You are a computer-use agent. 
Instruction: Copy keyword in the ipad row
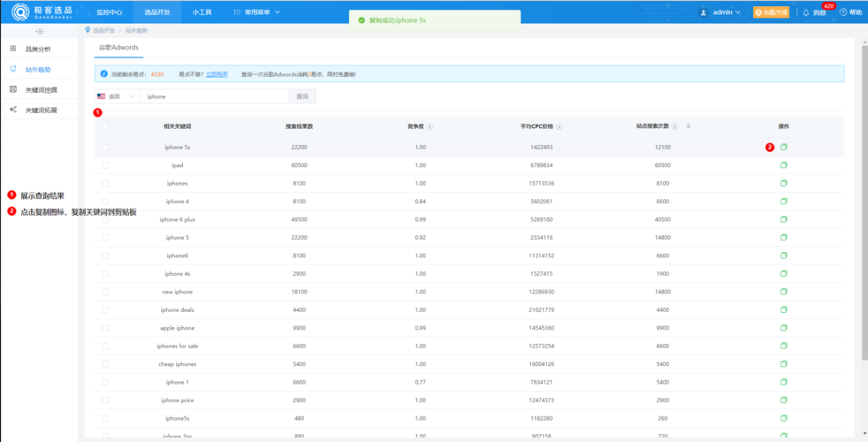click(783, 165)
